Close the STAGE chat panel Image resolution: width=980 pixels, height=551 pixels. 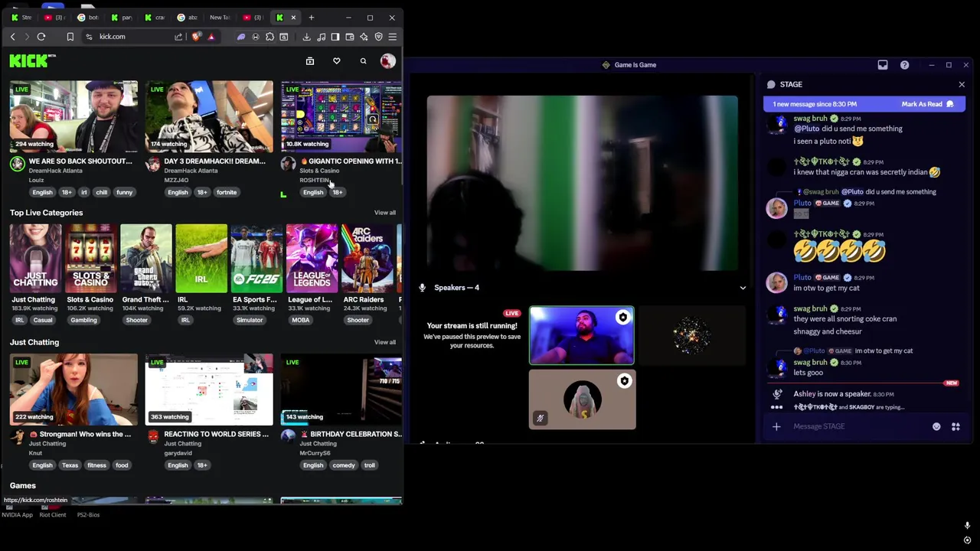pos(962,84)
